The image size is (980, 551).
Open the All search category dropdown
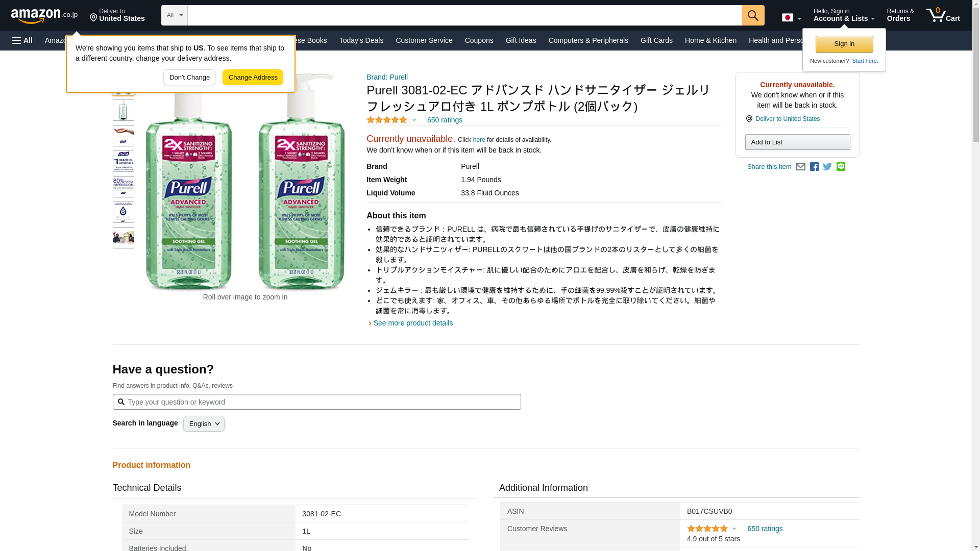coord(174,15)
